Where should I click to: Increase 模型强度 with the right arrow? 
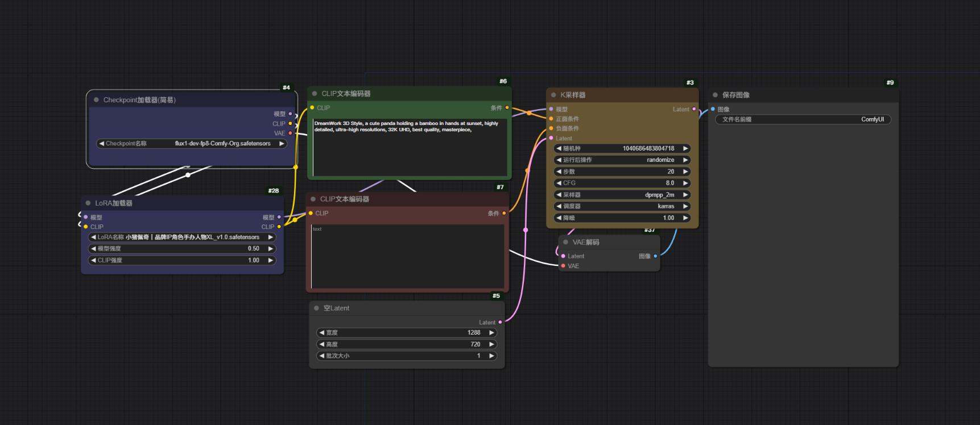270,248
